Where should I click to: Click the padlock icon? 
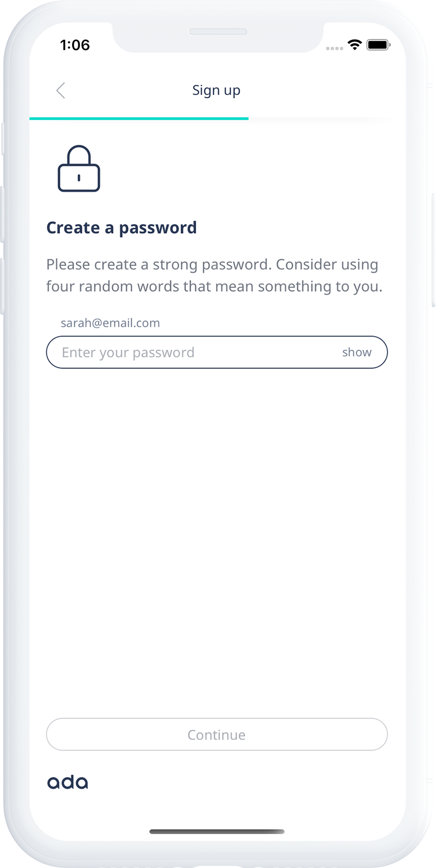tap(79, 169)
